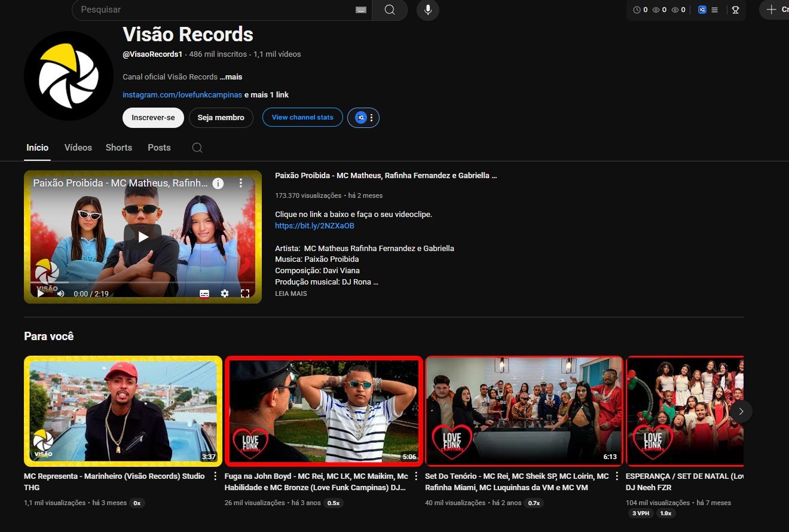Screen dimensions: 789x532
Task: Mute the featured video volume icon
Action: click(60, 293)
